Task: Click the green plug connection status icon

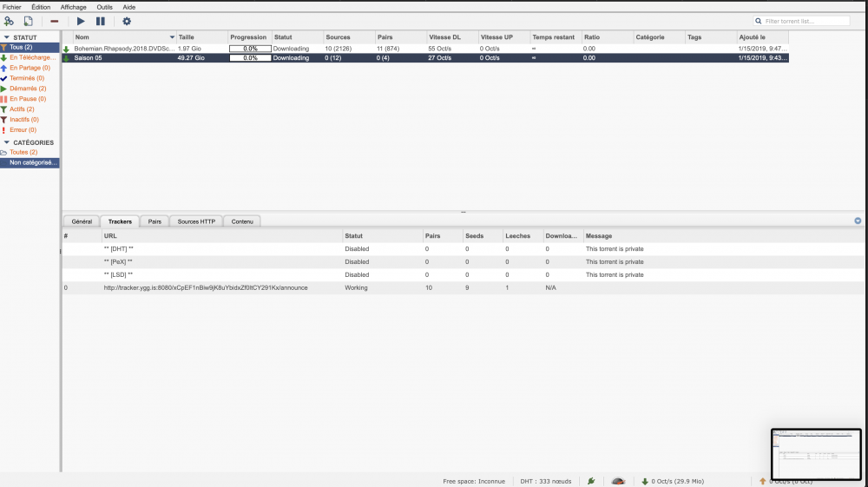Action: click(x=591, y=481)
